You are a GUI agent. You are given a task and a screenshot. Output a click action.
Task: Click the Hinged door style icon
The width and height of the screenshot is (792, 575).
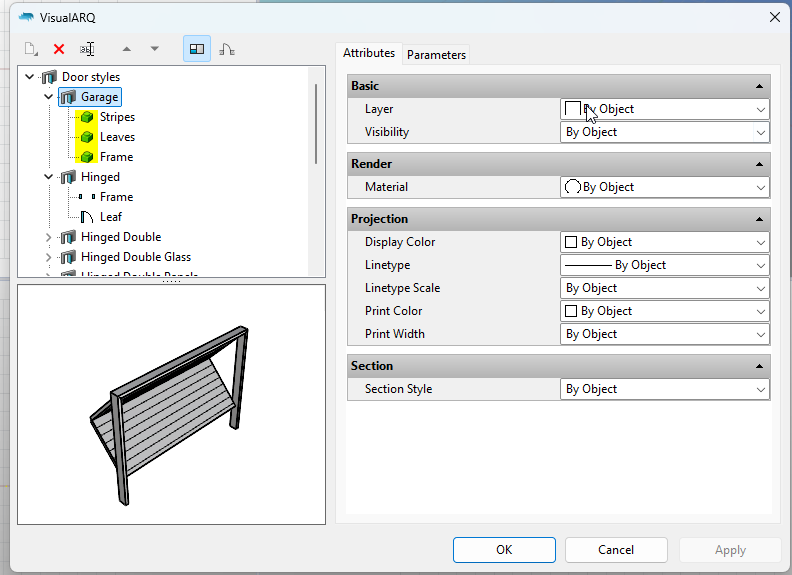click(68, 177)
